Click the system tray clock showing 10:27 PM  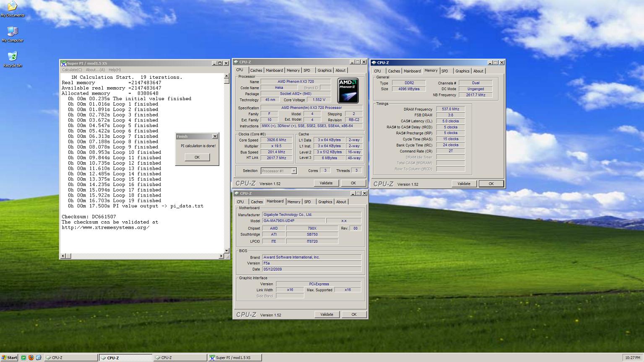(x=632, y=357)
